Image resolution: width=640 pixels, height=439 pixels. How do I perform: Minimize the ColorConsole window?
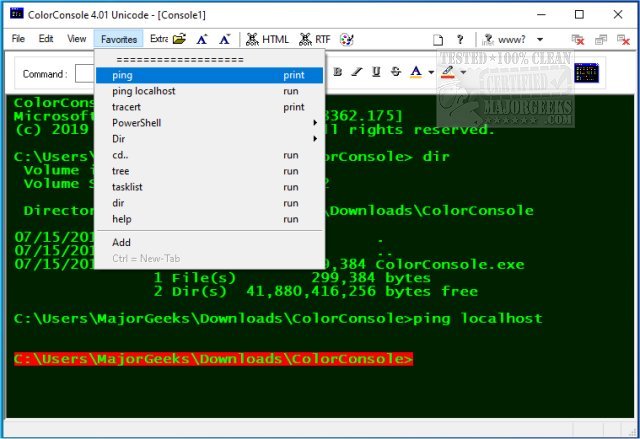(541, 15)
